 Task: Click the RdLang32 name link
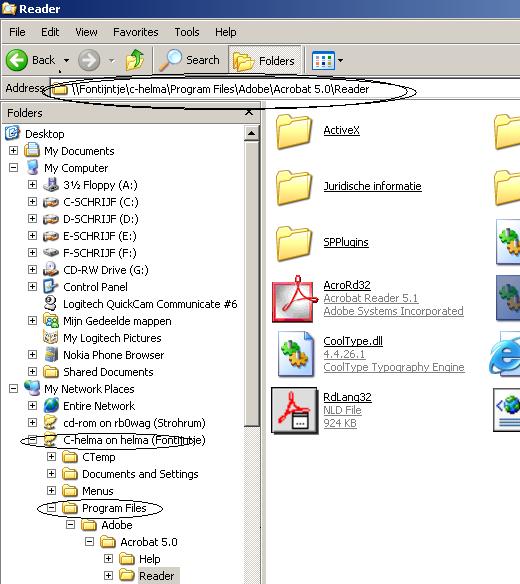347,397
